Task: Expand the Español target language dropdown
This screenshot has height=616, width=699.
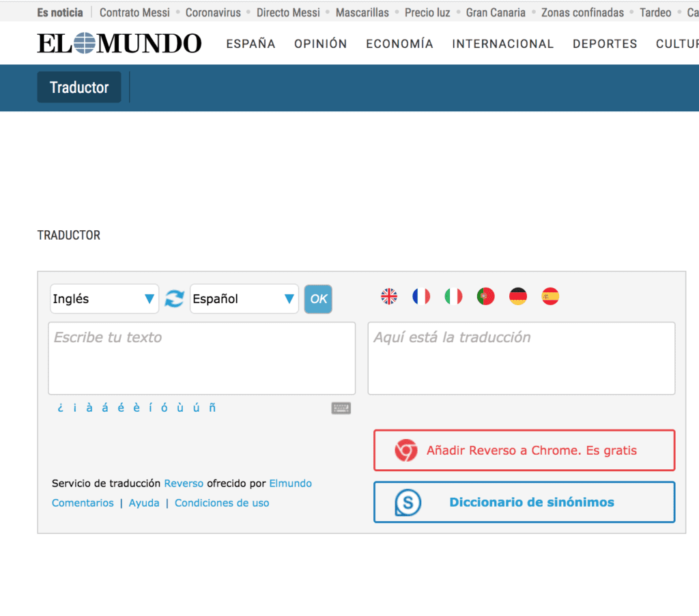Action: pyautogui.click(x=244, y=299)
